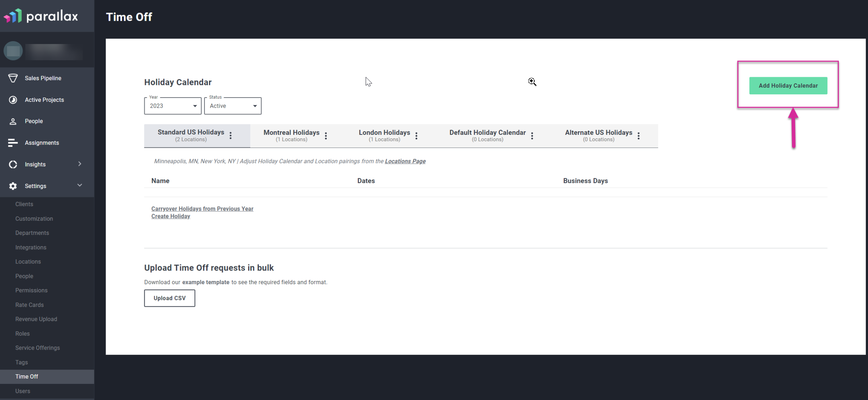Open Default Holiday Calendar three-dot menu
Screen dimensions: 868x400
point(532,136)
